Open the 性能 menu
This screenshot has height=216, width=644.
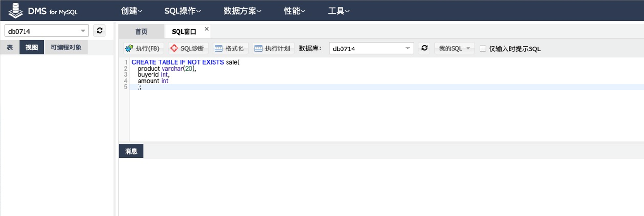tap(295, 11)
